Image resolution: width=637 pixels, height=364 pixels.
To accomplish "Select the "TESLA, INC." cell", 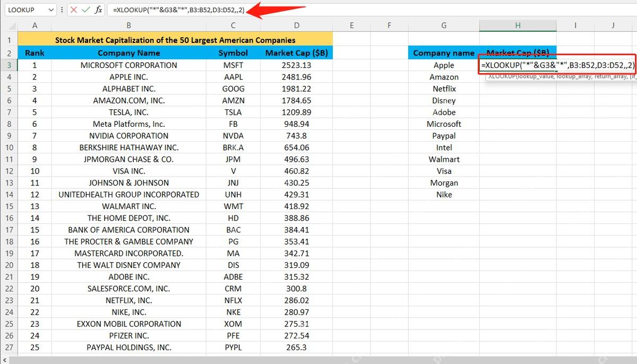I will pos(128,112).
